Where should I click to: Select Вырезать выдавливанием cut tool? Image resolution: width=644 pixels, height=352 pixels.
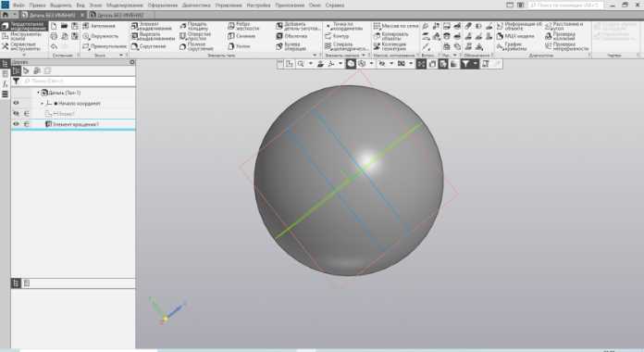pyautogui.click(x=153, y=36)
